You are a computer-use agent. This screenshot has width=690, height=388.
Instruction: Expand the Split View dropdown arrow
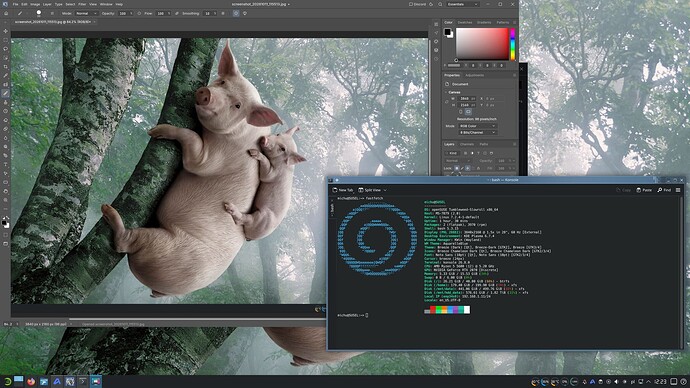click(x=385, y=190)
